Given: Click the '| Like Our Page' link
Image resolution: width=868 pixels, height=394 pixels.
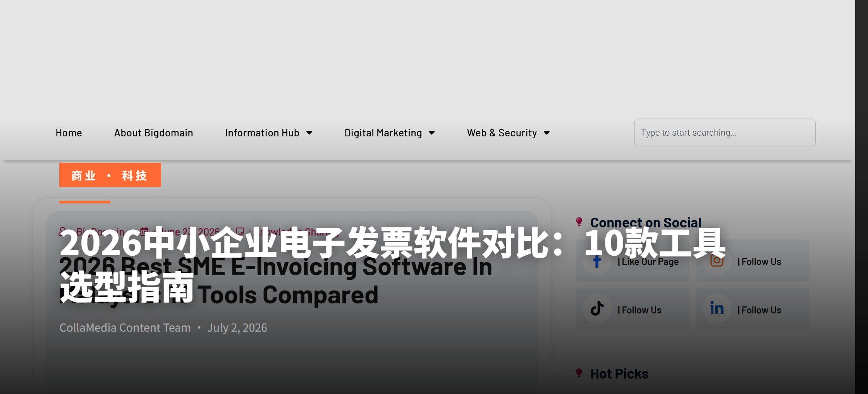Looking at the screenshot, I should point(648,262).
